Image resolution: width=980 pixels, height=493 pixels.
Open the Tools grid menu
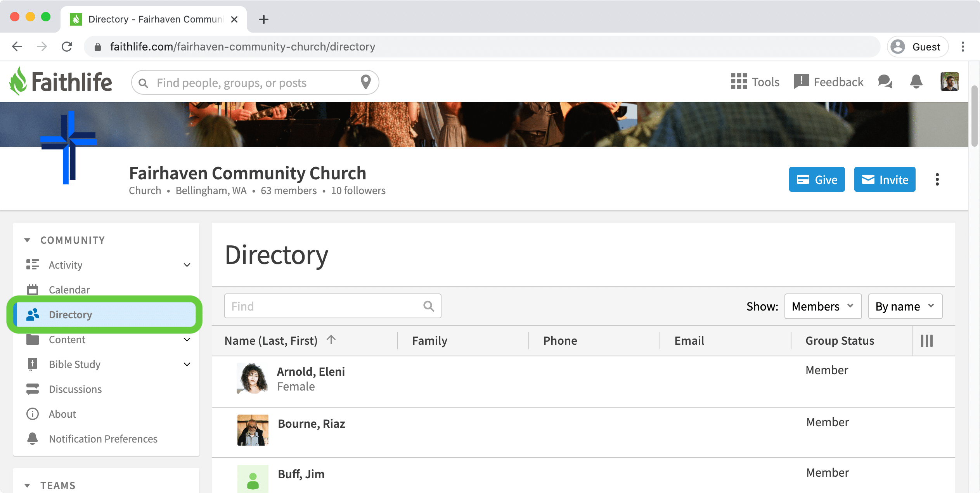click(x=755, y=82)
